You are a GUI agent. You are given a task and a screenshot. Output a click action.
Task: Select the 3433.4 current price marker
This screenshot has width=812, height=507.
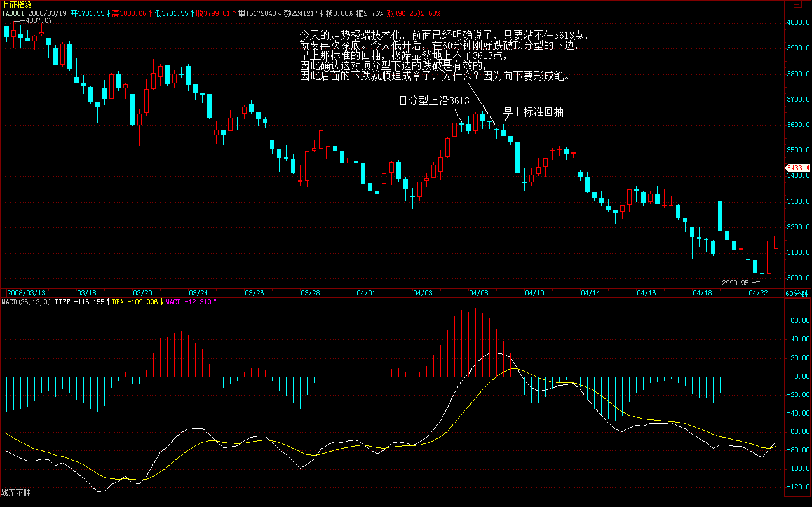point(798,168)
